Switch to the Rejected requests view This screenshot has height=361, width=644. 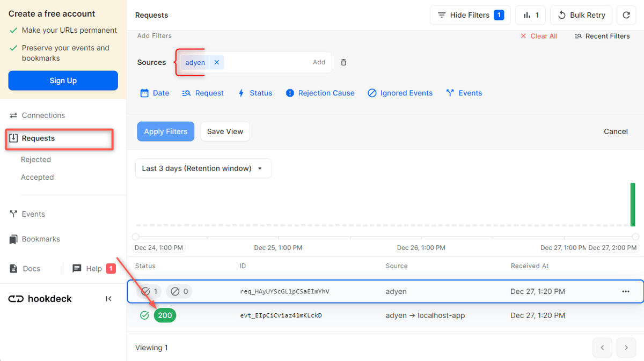[x=35, y=159]
